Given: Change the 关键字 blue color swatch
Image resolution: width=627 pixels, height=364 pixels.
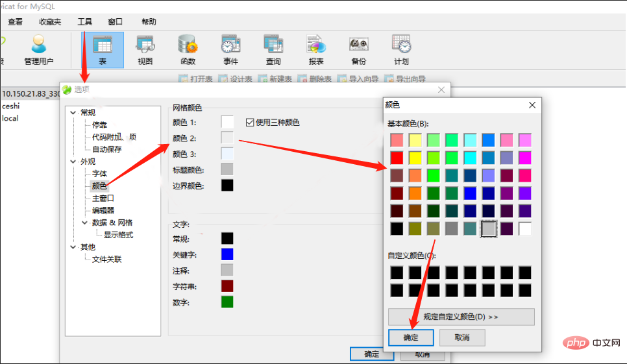Looking at the screenshot, I should 227,254.
